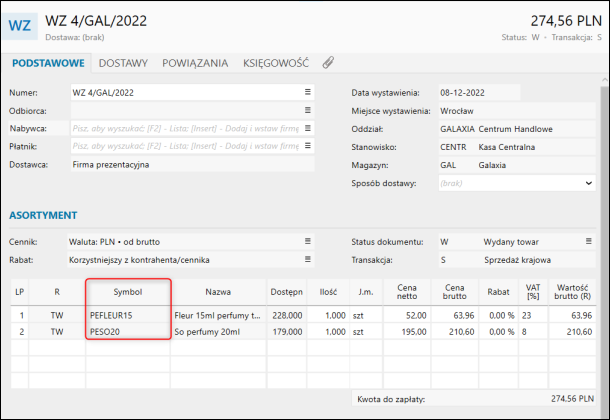Click the WZ document type icon

point(21,24)
